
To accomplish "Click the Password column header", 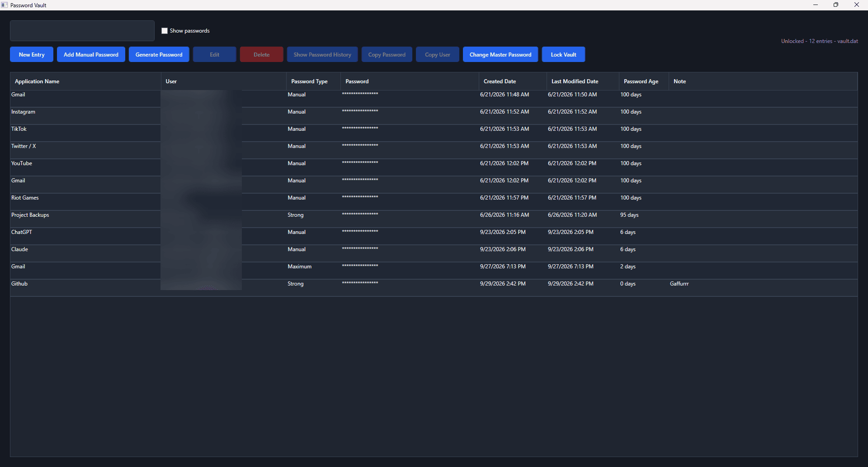I will [x=410, y=81].
